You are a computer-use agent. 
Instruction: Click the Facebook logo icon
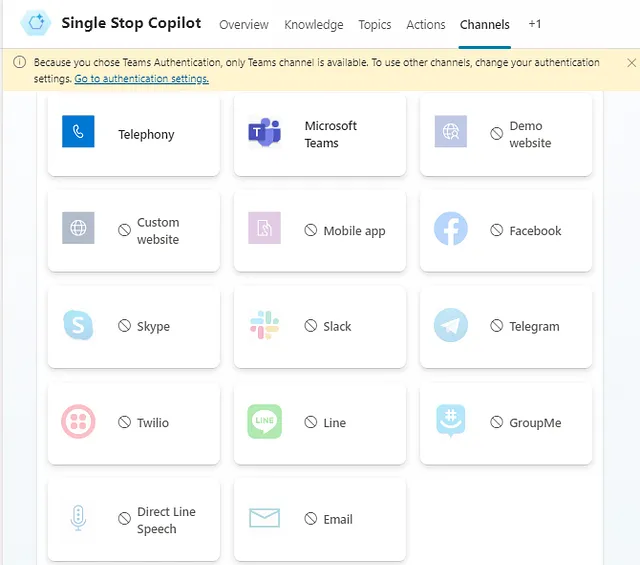[451, 229]
